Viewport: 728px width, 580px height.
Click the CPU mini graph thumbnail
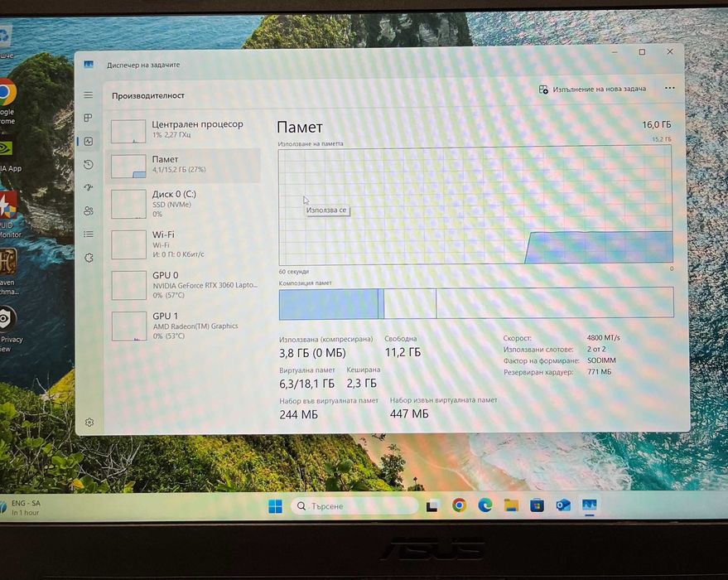[x=128, y=132]
